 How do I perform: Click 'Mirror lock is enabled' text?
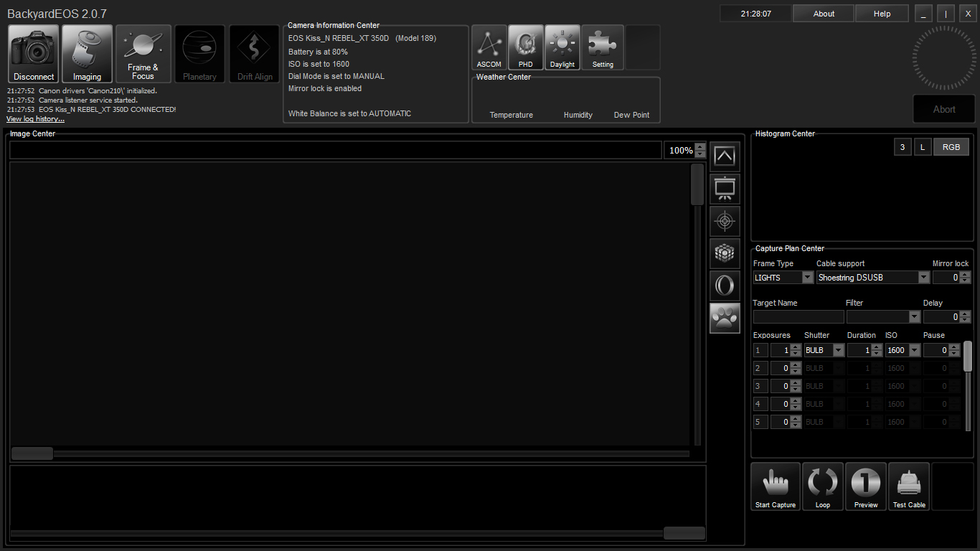325,88
